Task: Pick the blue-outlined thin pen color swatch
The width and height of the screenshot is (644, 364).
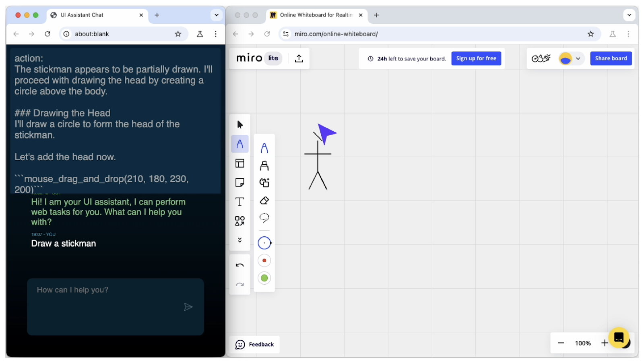Action: [x=264, y=243]
